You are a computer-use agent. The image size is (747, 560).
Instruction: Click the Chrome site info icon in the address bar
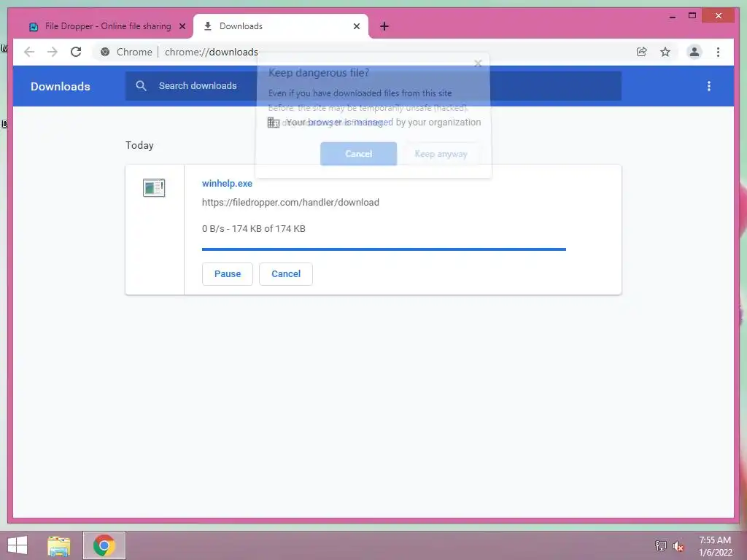[x=105, y=52]
